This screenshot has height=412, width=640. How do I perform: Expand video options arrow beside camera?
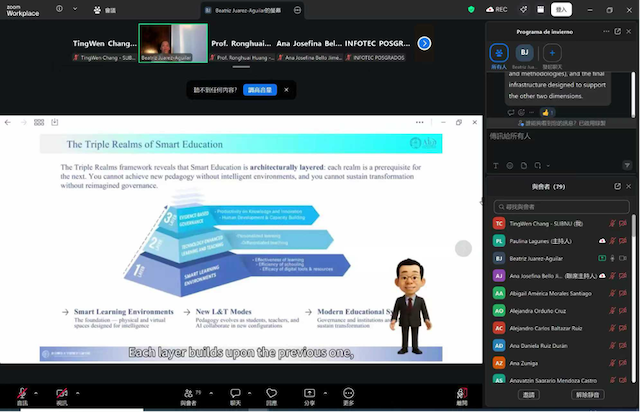pos(81,393)
